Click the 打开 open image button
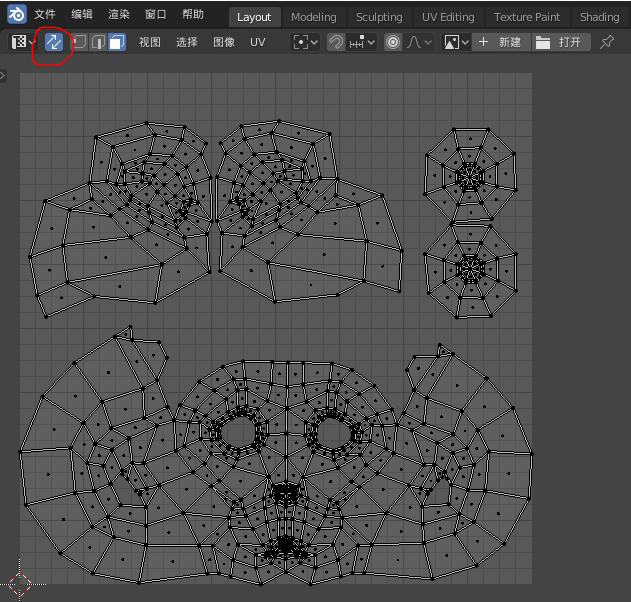631x602 pixels. pos(561,42)
